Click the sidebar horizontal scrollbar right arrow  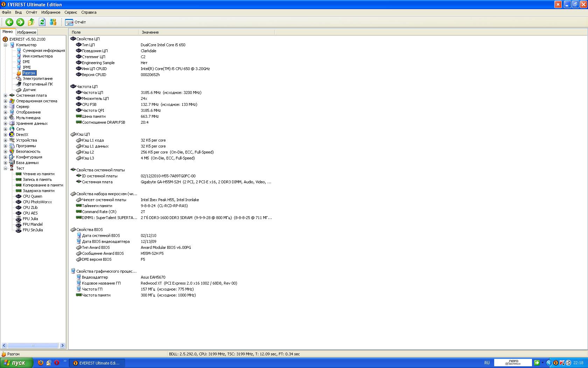click(x=62, y=346)
